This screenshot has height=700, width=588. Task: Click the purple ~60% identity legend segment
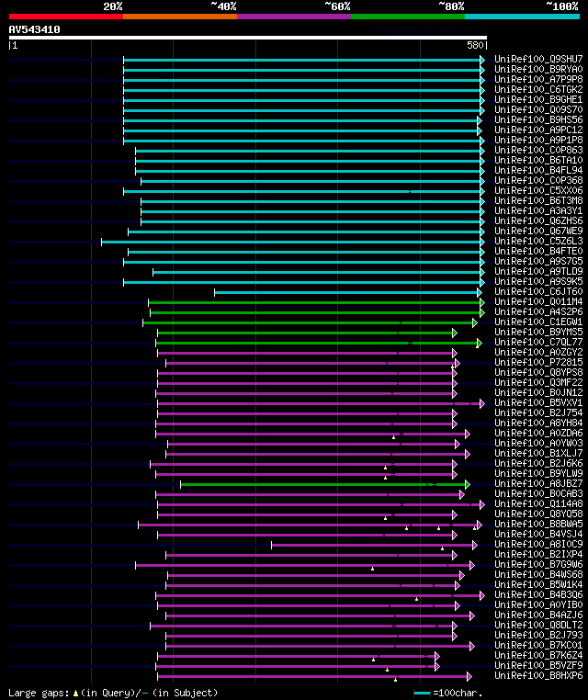tap(294, 17)
